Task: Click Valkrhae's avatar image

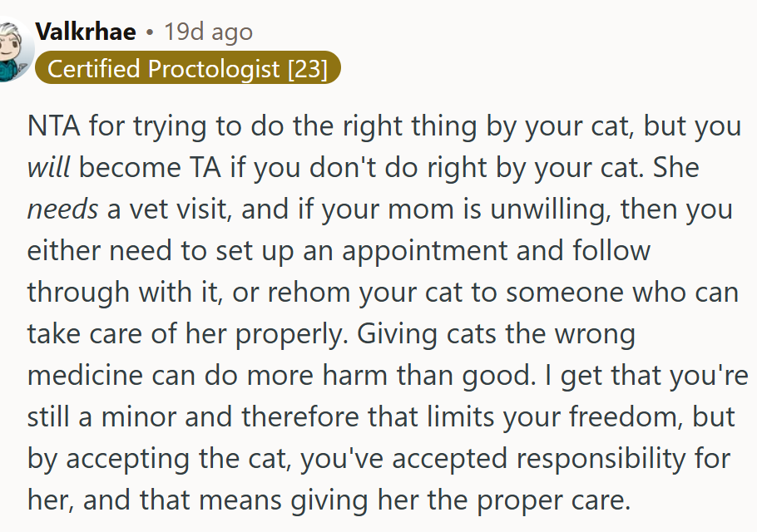Action: [x=12, y=48]
